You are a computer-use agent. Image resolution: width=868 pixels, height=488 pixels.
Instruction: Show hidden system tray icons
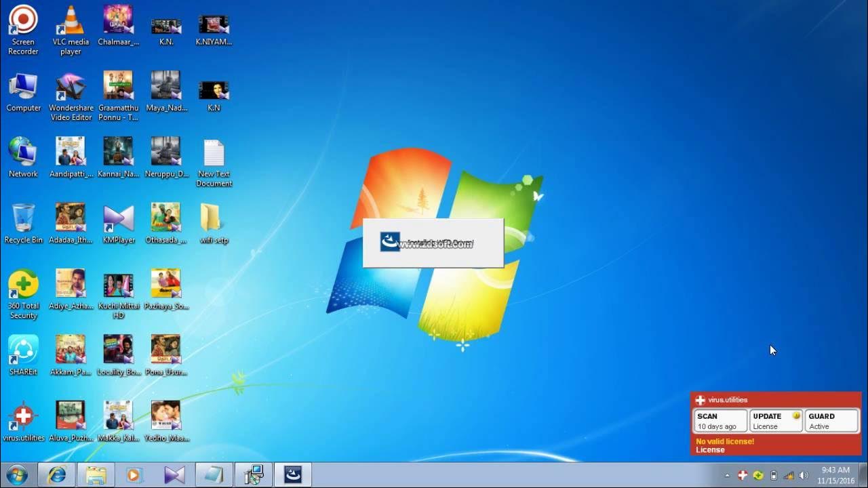(727, 476)
